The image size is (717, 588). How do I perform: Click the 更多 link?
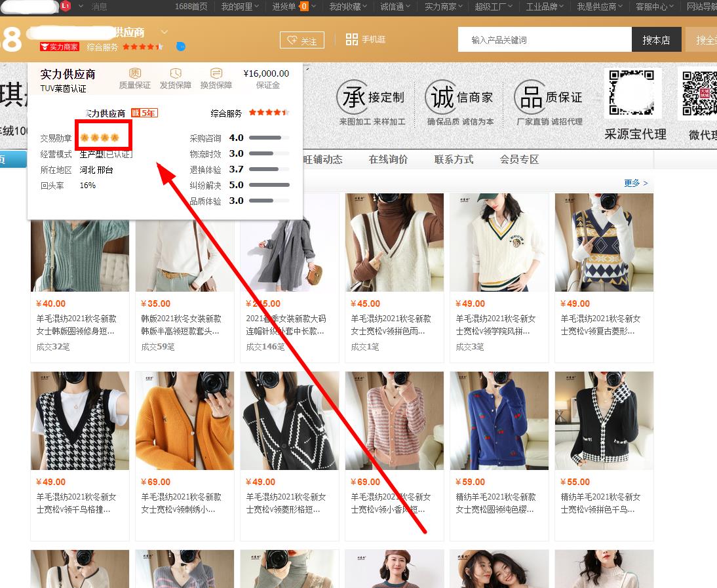(x=635, y=183)
